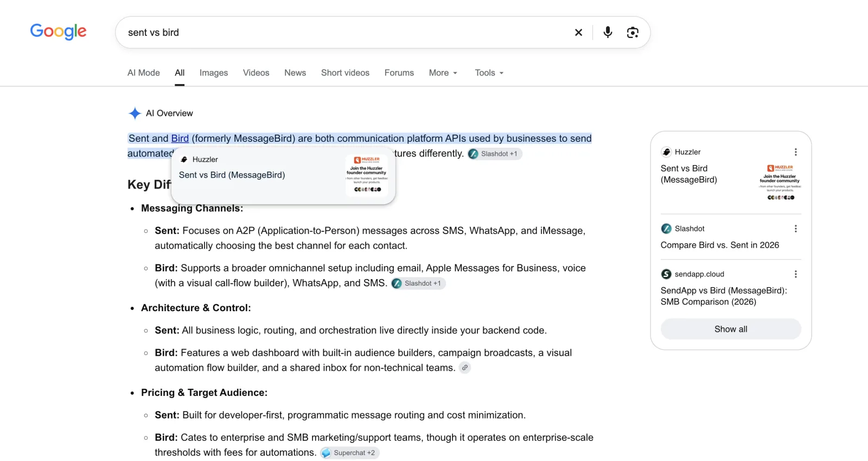Click Show all sources button
Image resolution: width=868 pixels, height=461 pixels.
point(731,329)
